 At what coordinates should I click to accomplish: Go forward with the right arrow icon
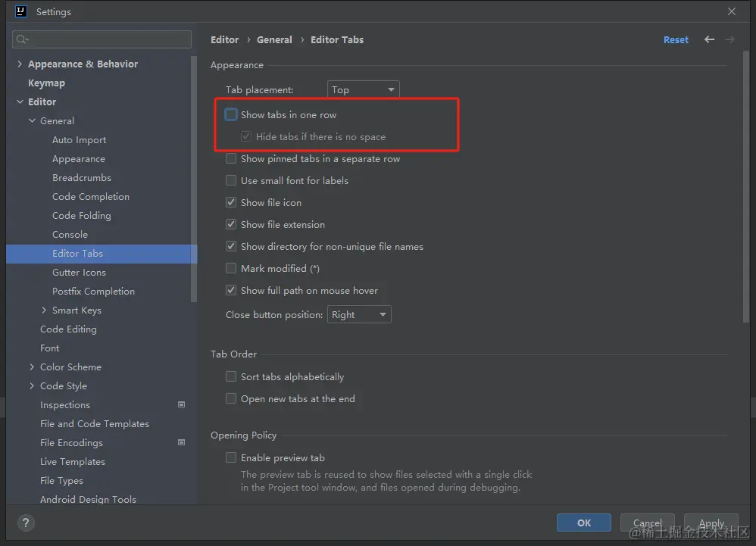coord(729,39)
